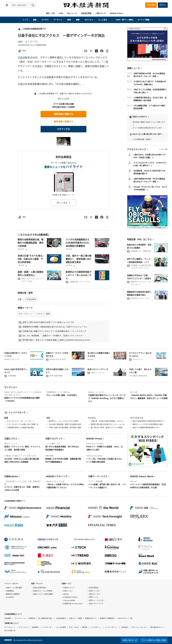Image resolution: width=172 pixels, height=644 pixels.
Task: Open 日経XTECH logo link
Action: pos(78,547)
